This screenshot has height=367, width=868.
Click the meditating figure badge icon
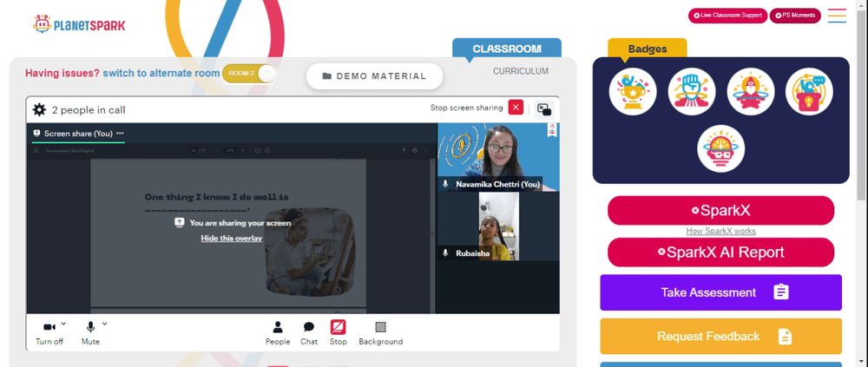tap(750, 91)
